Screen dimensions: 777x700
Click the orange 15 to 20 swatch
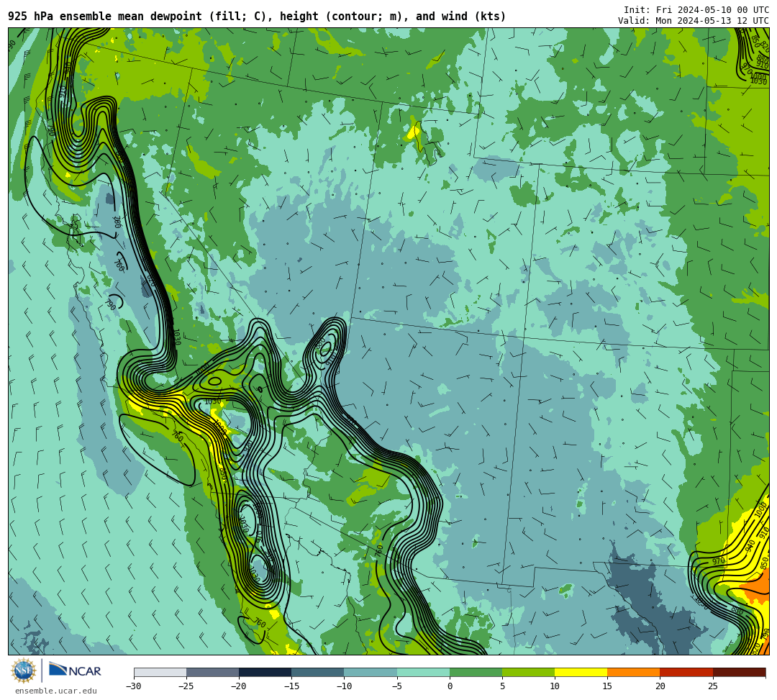pos(634,672)
